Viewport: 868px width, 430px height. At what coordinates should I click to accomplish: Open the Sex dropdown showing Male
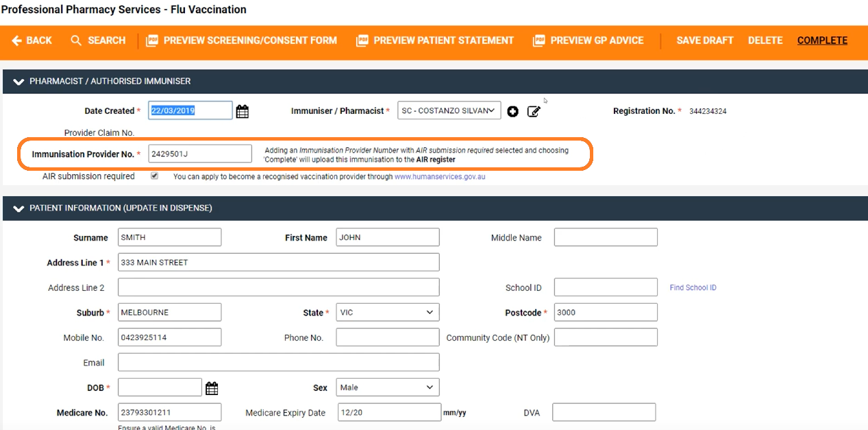click(x=388, y=387)
